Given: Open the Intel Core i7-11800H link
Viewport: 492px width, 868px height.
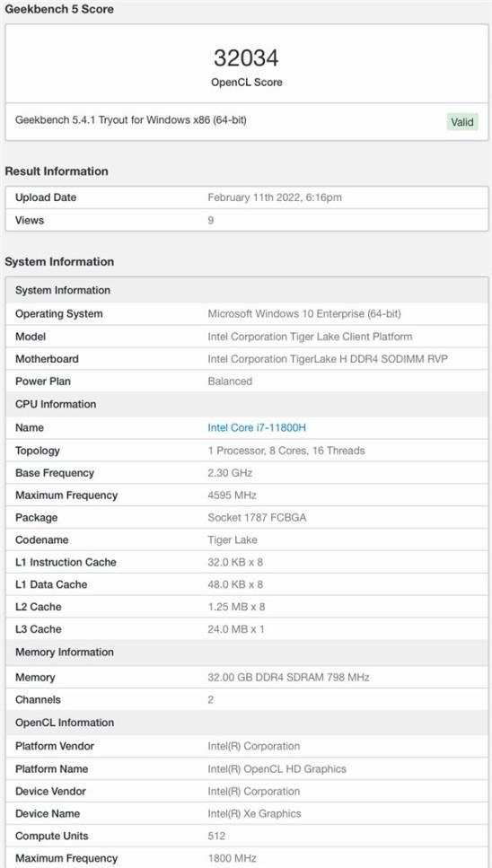Looking at the screenshot, I should click(x=256, y=427).
